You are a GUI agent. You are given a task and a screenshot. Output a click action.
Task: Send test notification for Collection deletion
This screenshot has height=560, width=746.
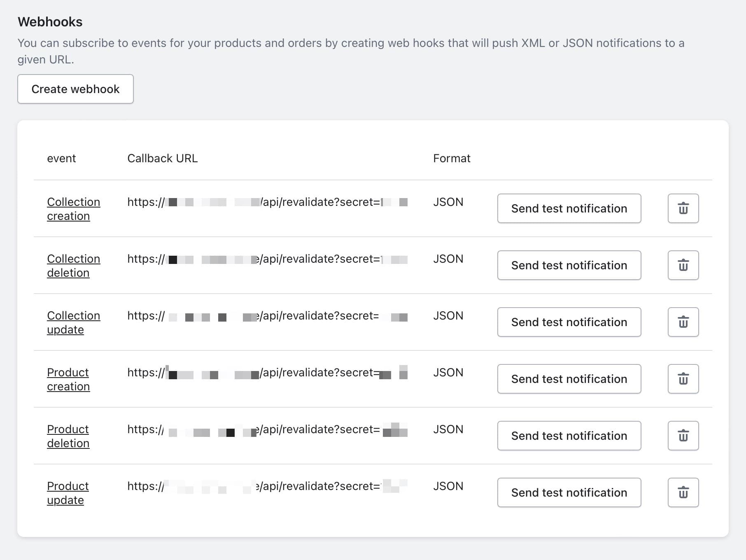pyautogui.click(x=569, y=265)
